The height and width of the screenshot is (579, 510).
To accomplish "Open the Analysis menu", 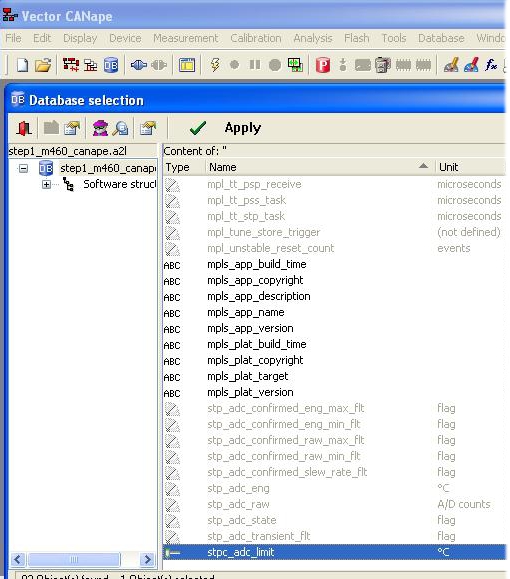I will [x=313, y=38].
